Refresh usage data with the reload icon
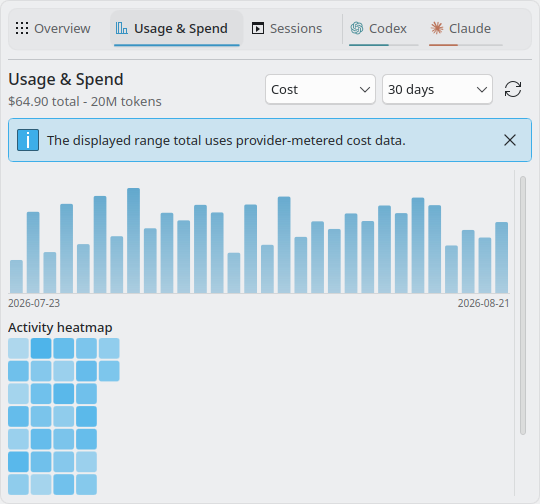The width and height of the screenshot is (540, 504). tap(513, 89)
